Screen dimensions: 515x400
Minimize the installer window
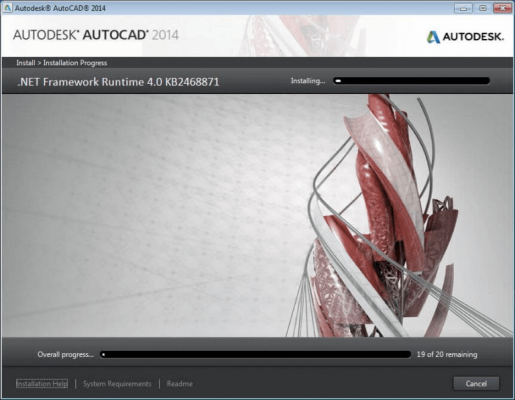pyautogui.click(x=463, y=8)
